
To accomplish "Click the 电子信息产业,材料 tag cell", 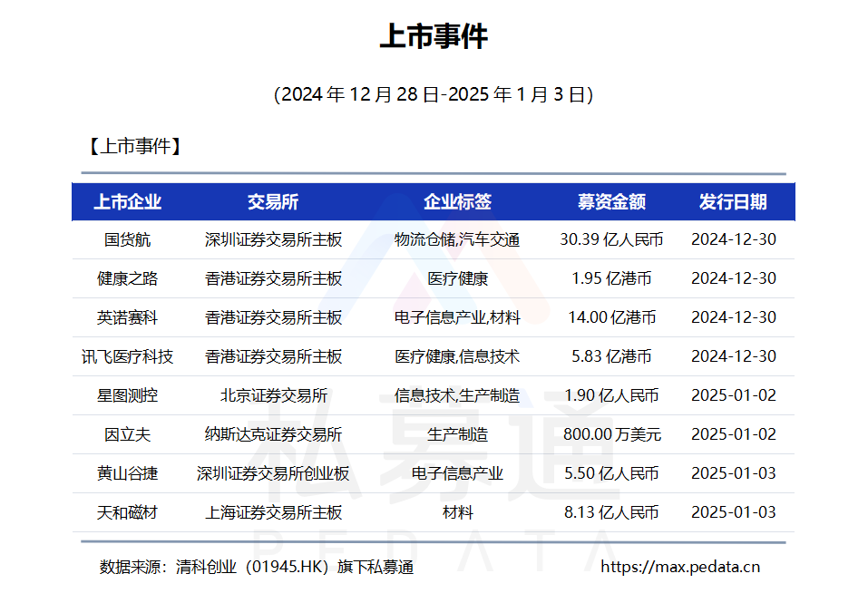I will pyautogui.click(x=457, y=317).
